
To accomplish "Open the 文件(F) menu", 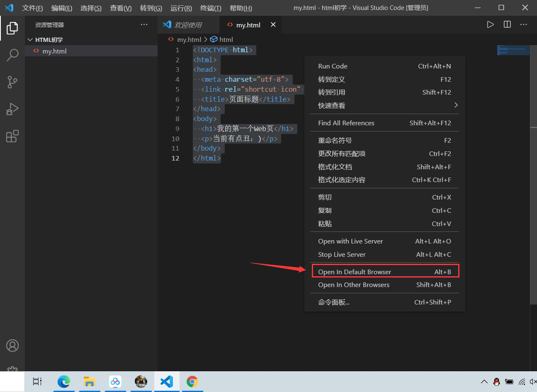I will point(32,8).
